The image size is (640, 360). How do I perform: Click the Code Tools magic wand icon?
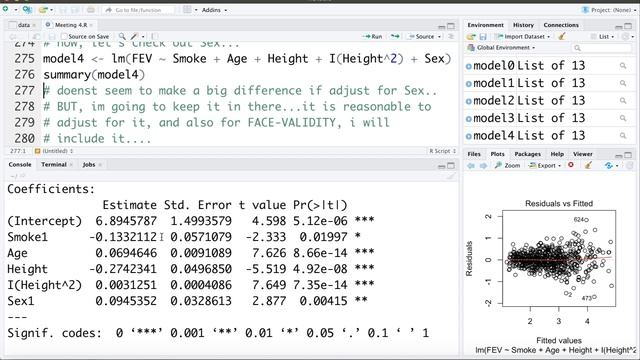click(134, 36)
